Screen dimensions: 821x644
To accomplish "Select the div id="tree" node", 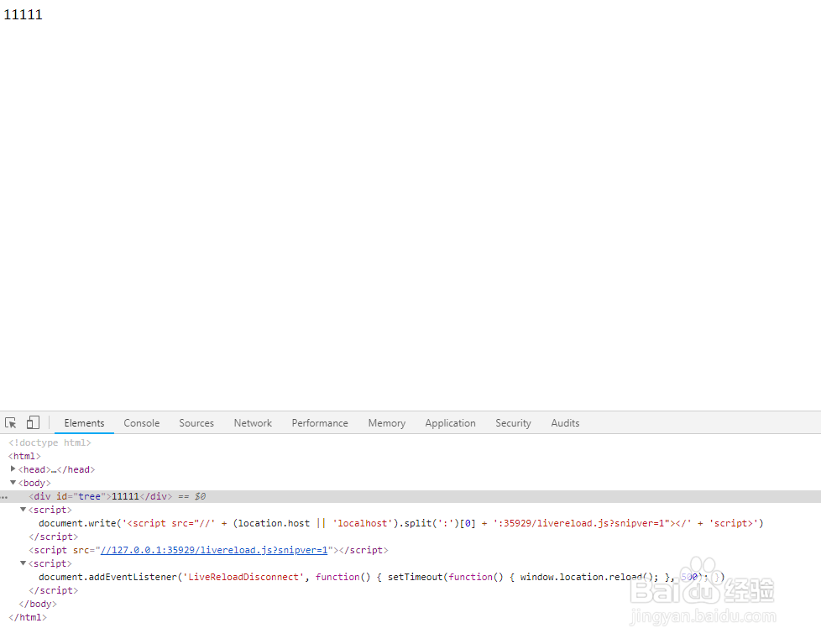I will tap(410, 496).
